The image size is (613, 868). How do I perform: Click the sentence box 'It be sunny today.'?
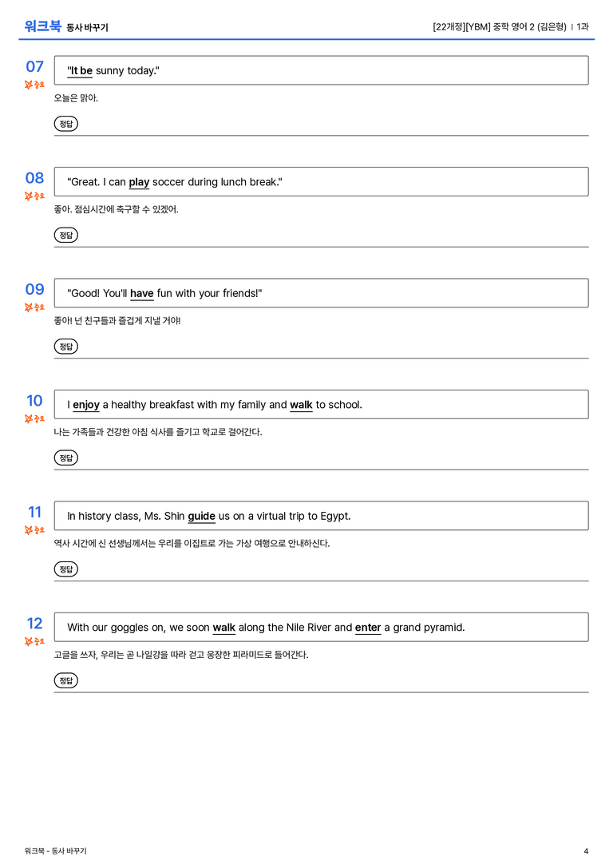(322, 70)
